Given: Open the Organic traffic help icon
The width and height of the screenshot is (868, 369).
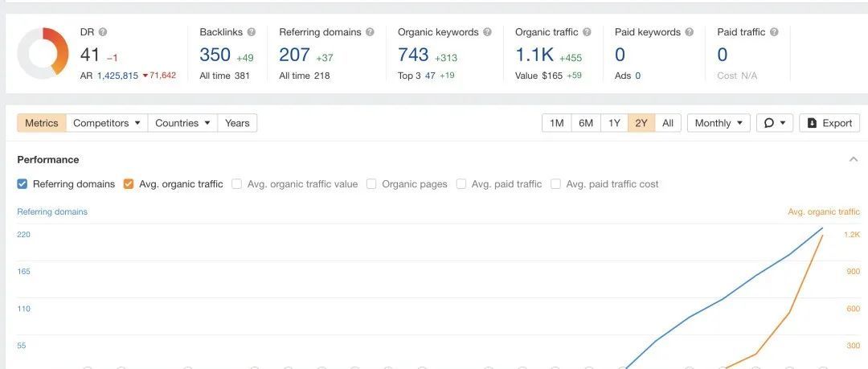Looking at the screenshot, I should pyautogui.click(x=587, y=32).
